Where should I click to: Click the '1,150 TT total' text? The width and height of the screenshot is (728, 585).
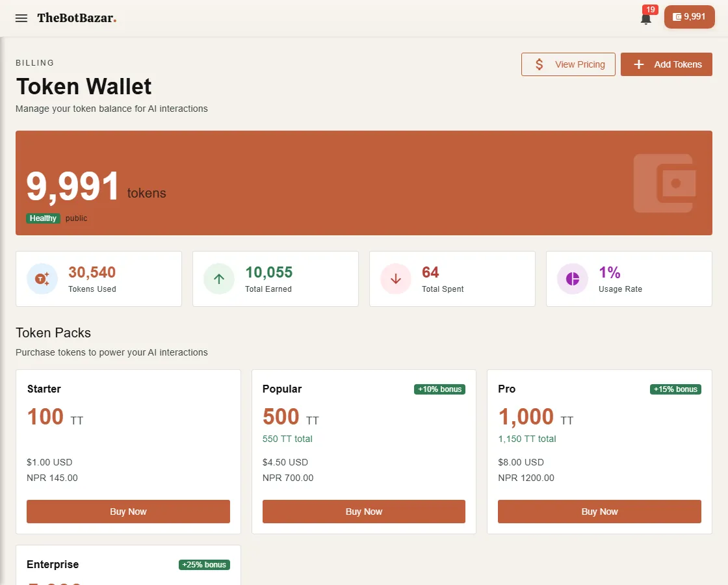[527, 439]
